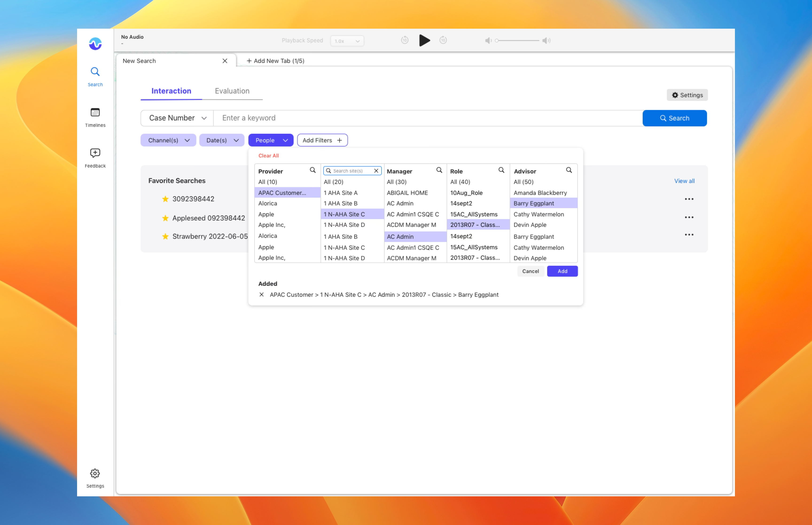The image size is (812, 525).
Task: Open the Timelines panel from the sidebar
Action: [x=95, y=117]
